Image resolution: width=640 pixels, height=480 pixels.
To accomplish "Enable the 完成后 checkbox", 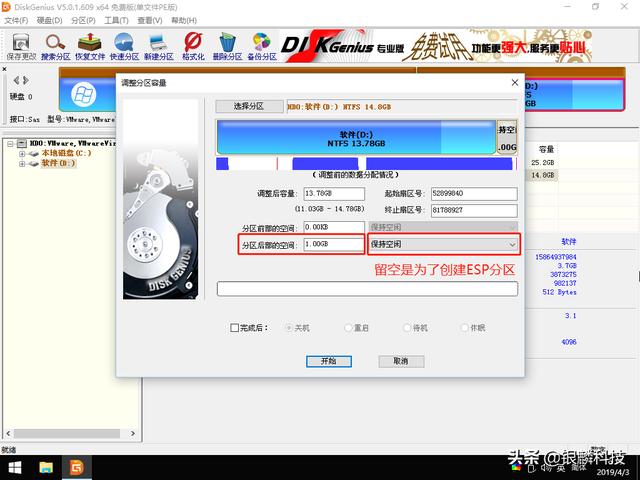I will (235, 328).
